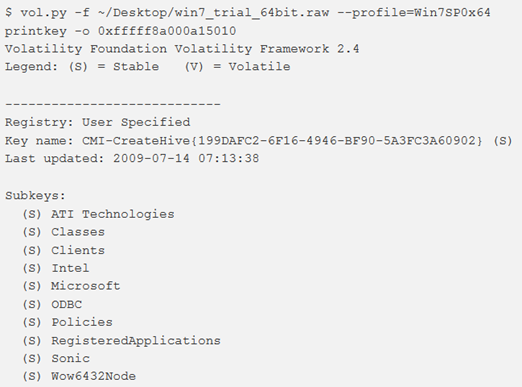Select the Microsoft subkey

[x=86, y=286]
